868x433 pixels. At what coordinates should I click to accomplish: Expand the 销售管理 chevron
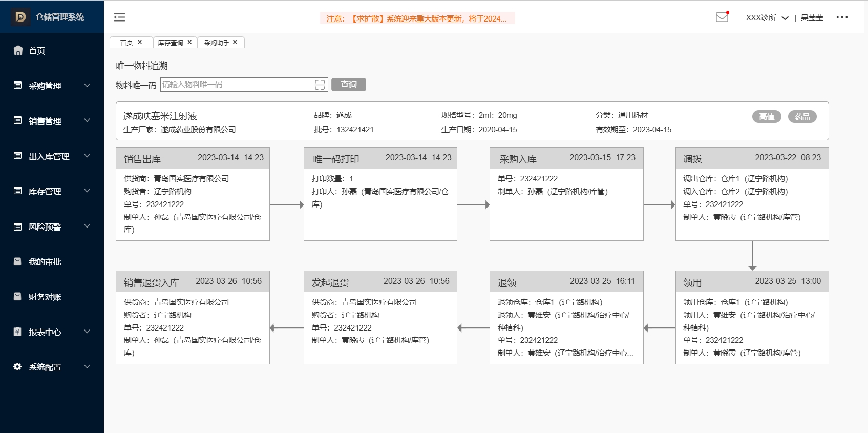pos(87,120)
